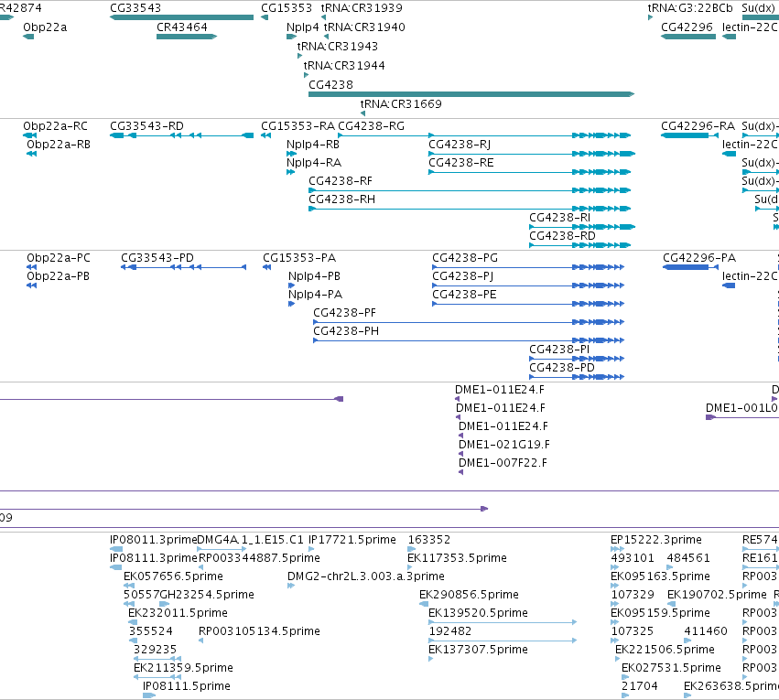Select the CG4238-RH transcript
This screenshot has width=779, height=700.
(470, 209)
